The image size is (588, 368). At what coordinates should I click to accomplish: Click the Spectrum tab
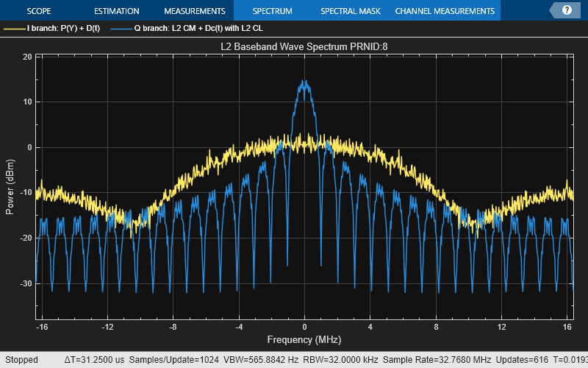coord(272,11)
